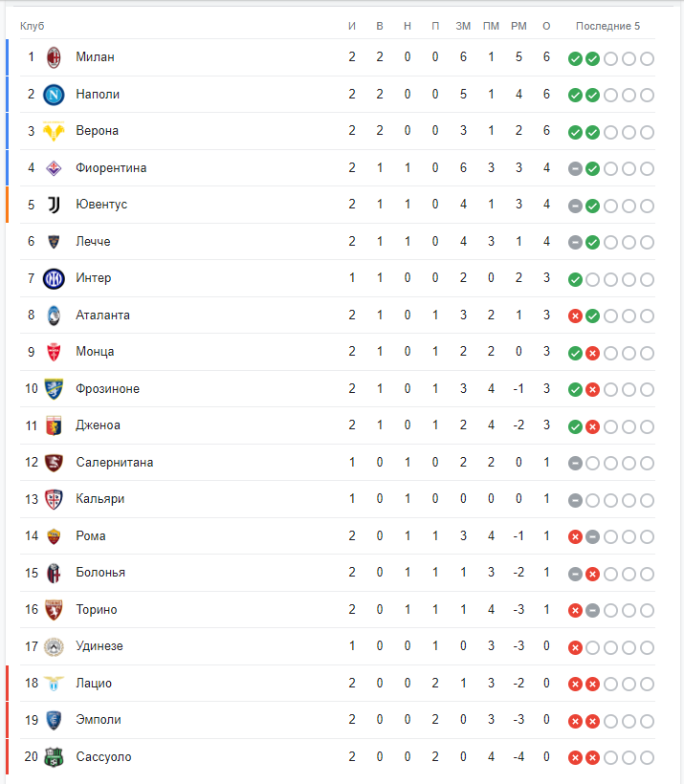Click the Napoli club logo

click(x=54, y=95)
